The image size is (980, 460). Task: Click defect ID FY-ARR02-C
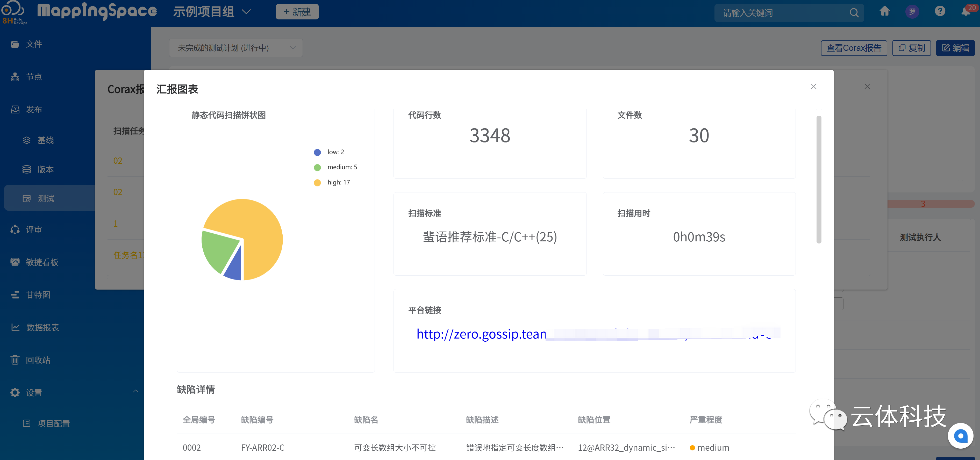coord(262,448)
